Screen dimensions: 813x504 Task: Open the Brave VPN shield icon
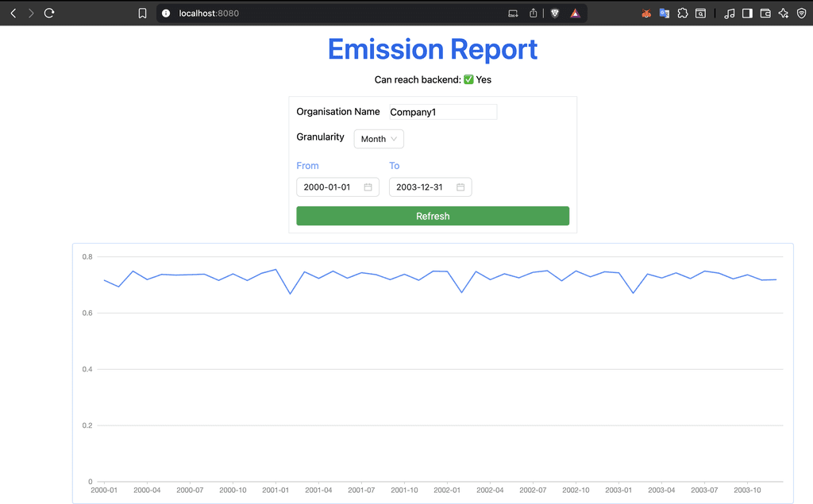pyautogui.click(x=801, y=13)
